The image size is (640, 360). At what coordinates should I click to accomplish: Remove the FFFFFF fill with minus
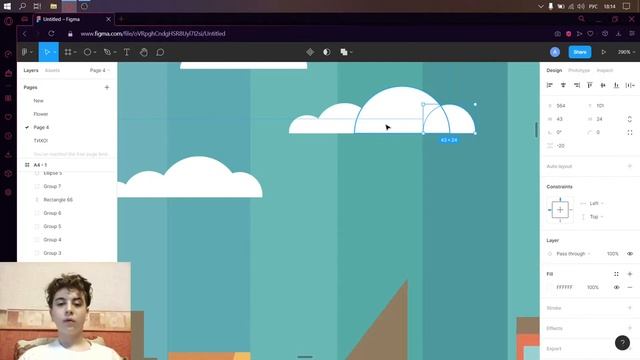click(630, 287)
